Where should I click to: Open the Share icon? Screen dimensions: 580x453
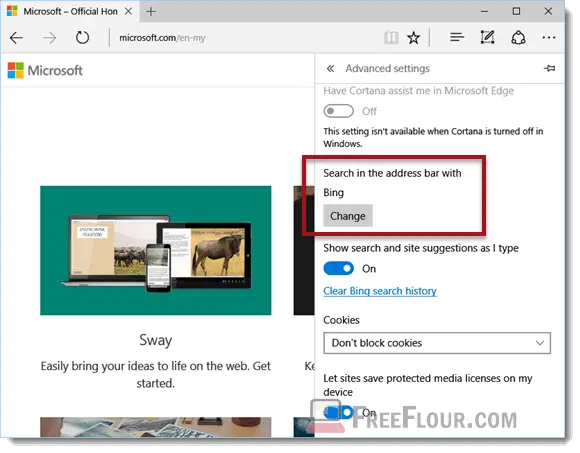pyautogui.click(x=518, y=38)
